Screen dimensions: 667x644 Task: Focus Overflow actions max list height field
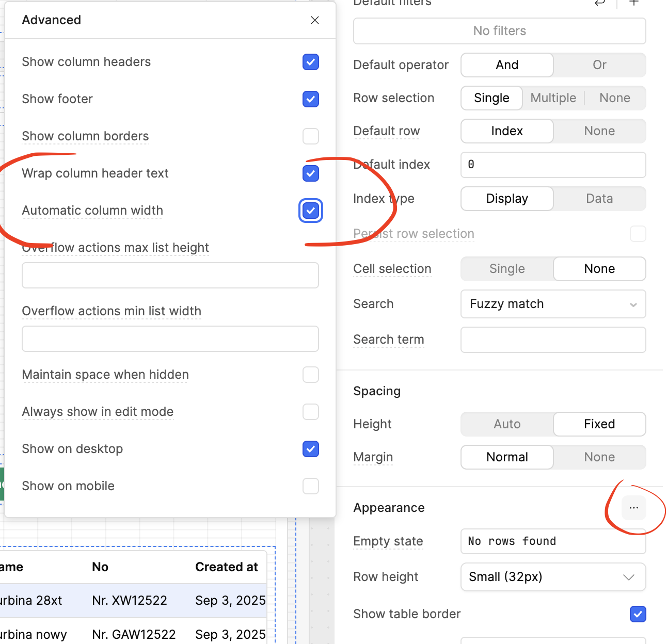pyautogui.click(x=170, y=276)
